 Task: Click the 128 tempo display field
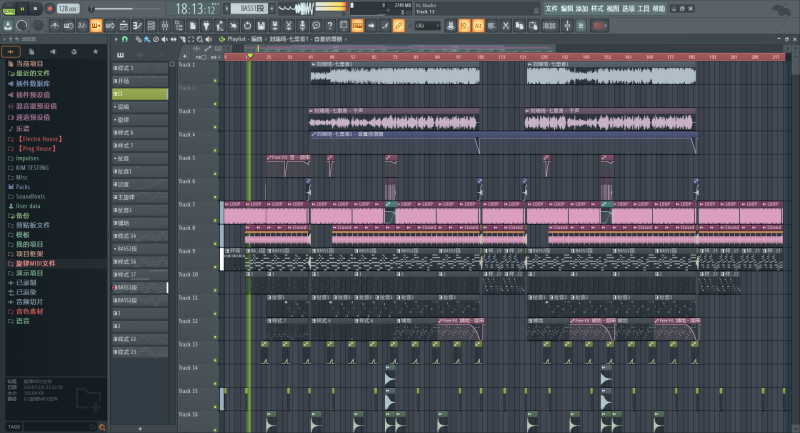point(67,8)
